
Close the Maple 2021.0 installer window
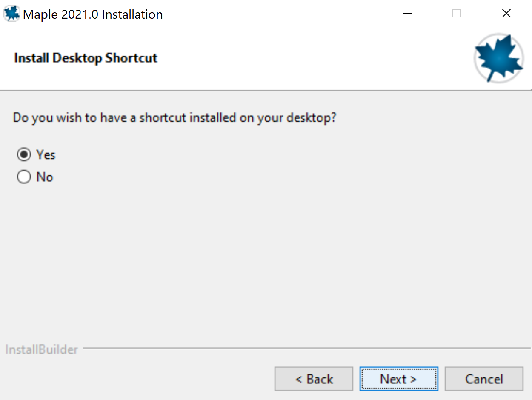click(x=506, y=14)
